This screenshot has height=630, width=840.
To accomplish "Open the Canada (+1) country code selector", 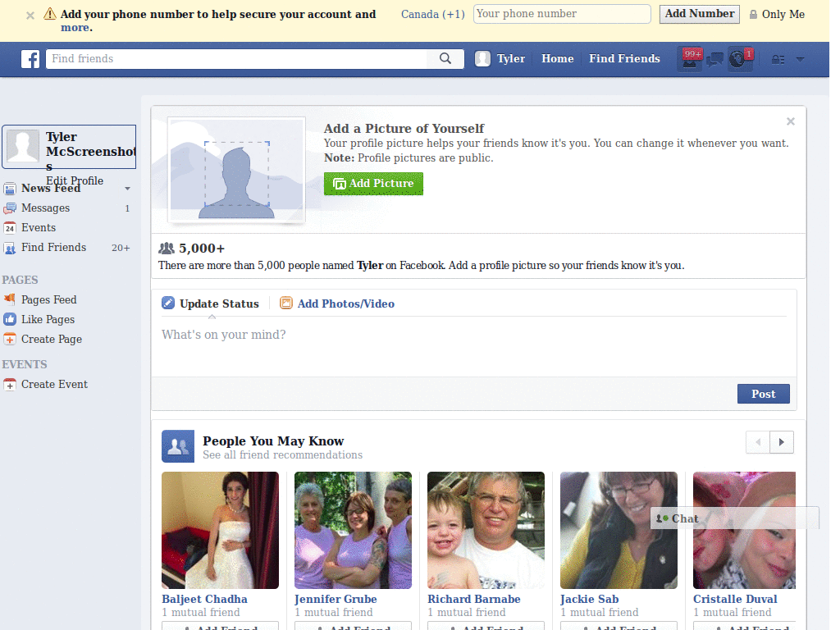I will pos(432,14).
